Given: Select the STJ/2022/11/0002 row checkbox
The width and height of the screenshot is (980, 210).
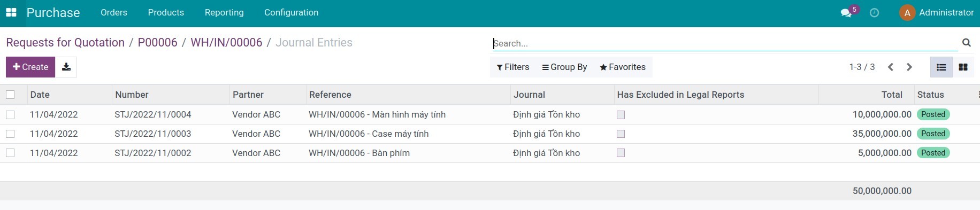Looking at the screenshot, I should 10,153.
